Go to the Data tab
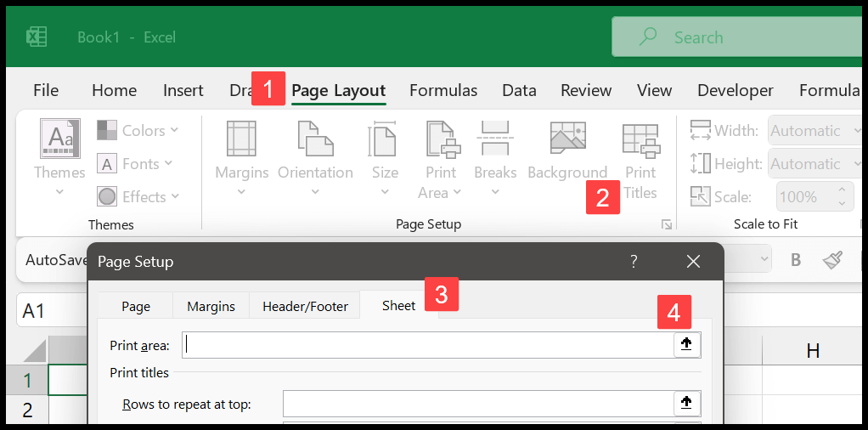868x430 pixels. [519, 90]
